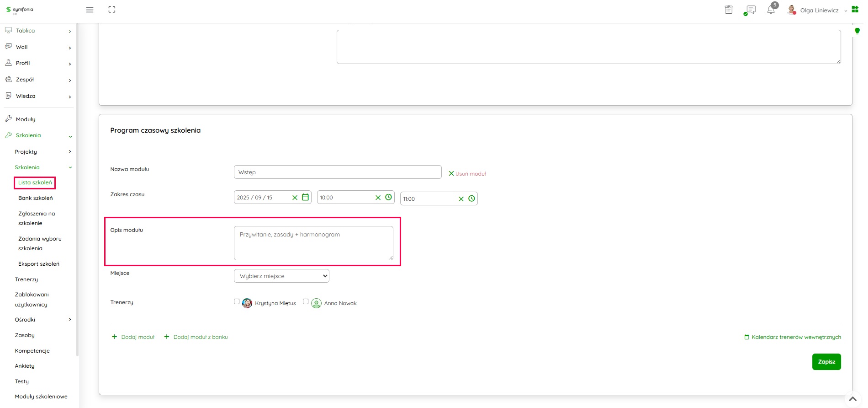Screen dimensions: 868x408
Task: Toggle fullscreen mode icon
Action: 112,10
